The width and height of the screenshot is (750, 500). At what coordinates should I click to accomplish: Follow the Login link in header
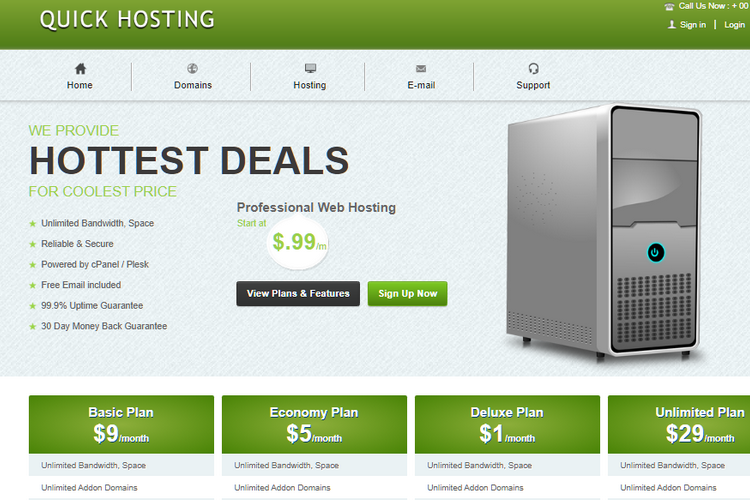(734, 25)
